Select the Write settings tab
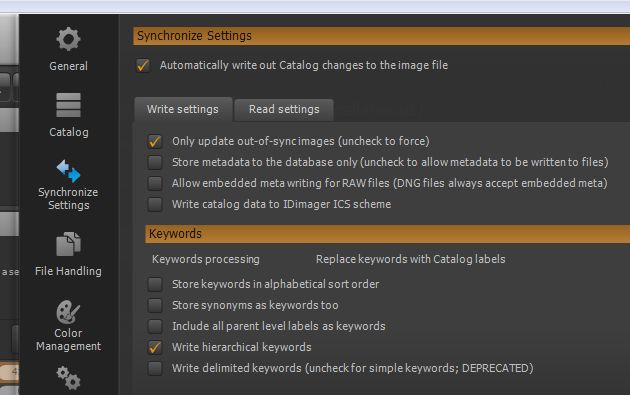This screenshot has width=630, height=395. click(183, 109)
